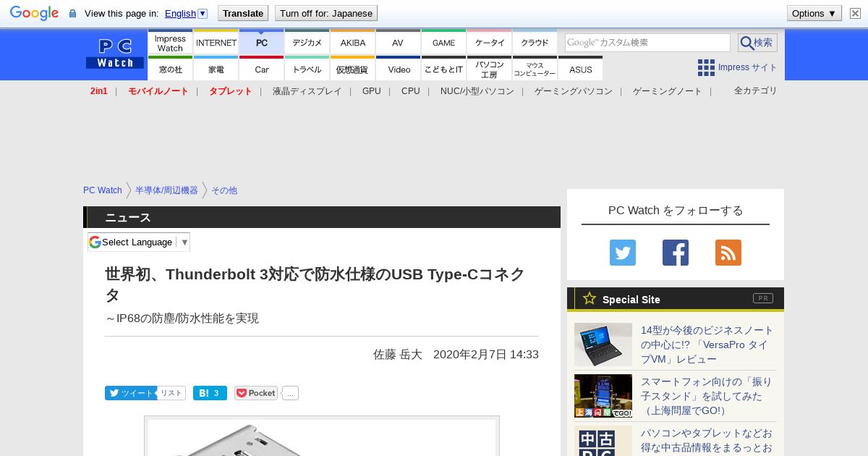Open the マウスコンピューター tab
Screen dimensions: 868x456
(535, 69)
